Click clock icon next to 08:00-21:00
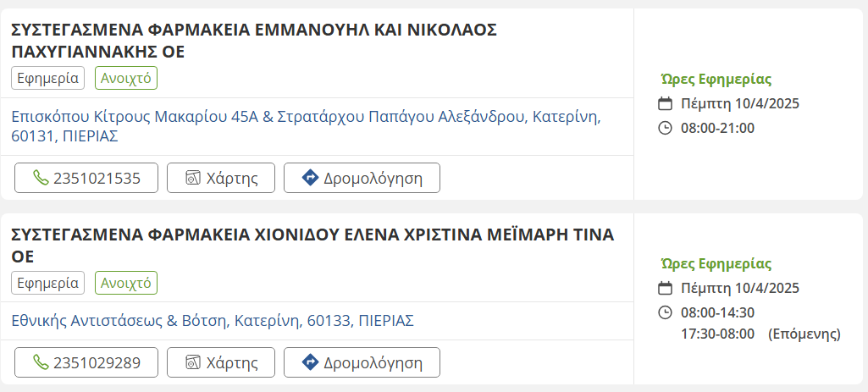Screen dimensions: 868x392 point(666,129)
